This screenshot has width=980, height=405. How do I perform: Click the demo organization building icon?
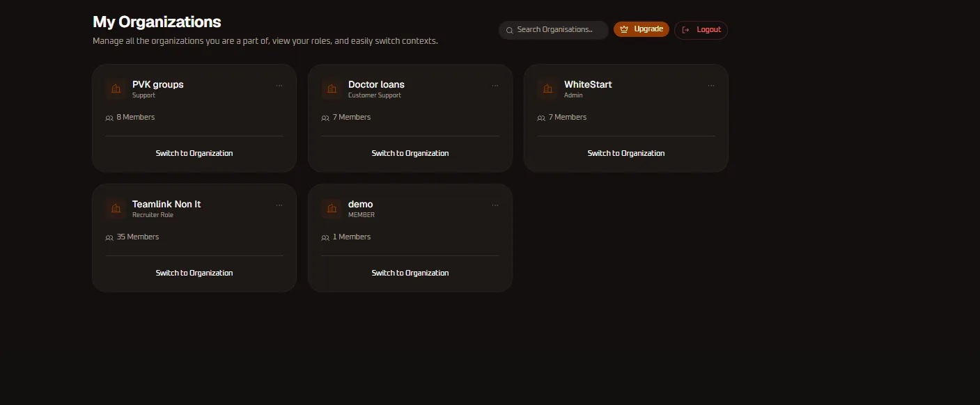332,209
